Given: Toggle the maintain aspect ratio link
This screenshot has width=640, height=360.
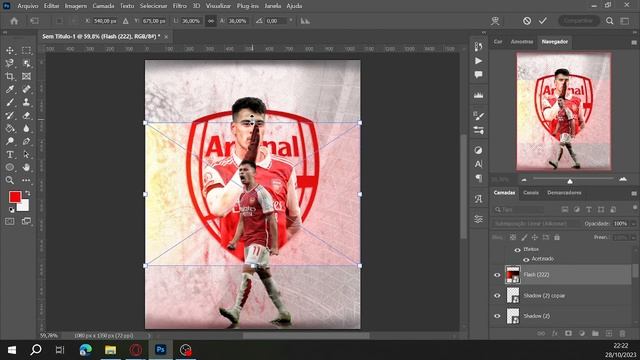Looking at the screenshot, I should pos(211,21).
